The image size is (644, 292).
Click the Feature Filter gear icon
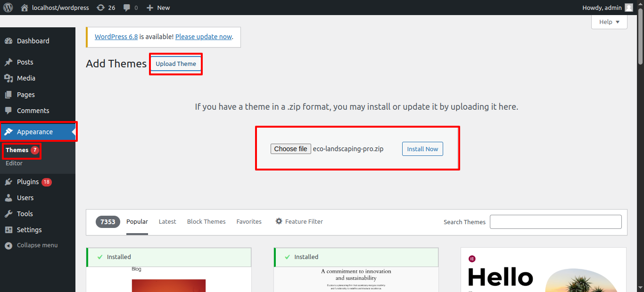[279, 221]
